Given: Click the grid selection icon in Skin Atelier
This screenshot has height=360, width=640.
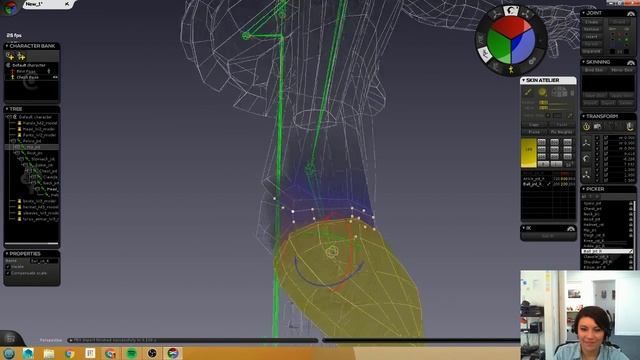Looking at the screenshot, I should click(559, 93).
